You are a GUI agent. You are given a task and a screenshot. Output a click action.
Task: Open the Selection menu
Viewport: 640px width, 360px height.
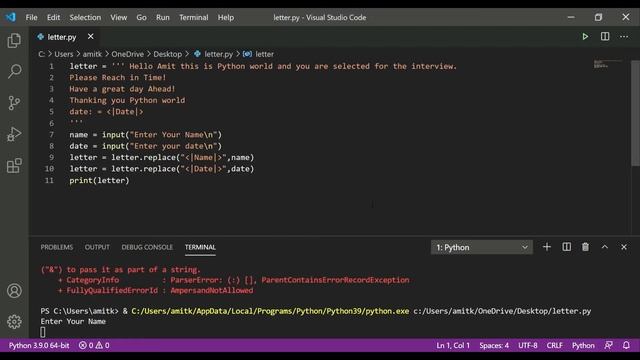(85, 18)
